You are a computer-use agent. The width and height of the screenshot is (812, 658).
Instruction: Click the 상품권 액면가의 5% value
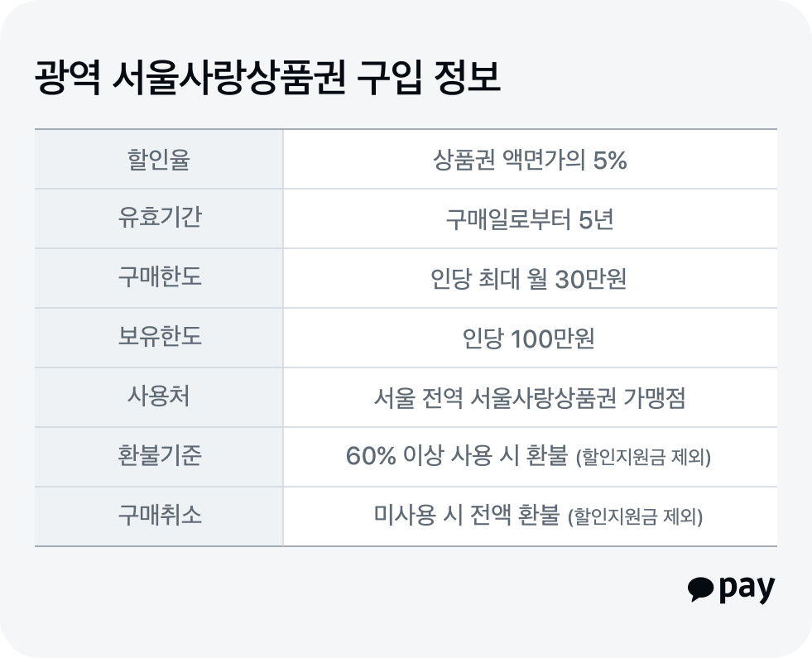click(x=530, y=160)
